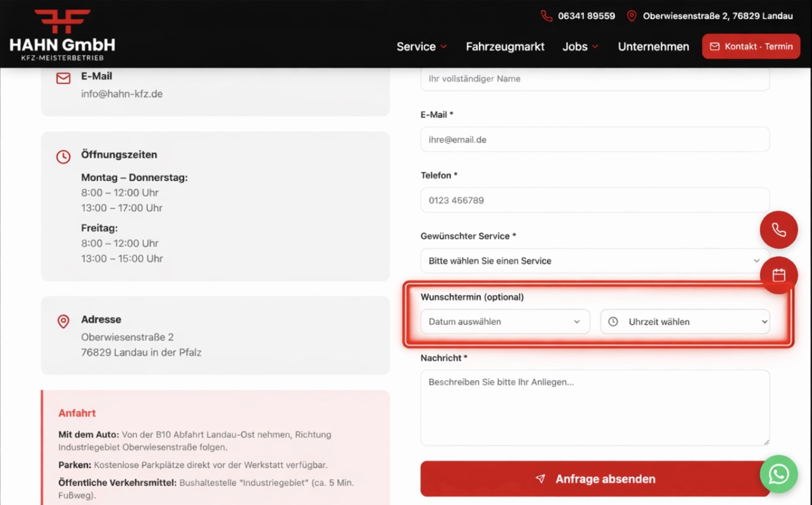The width and height of the screenshot is (812, 505).
Task: Click the location pin icon next to Oberwiesenstraße
Action: (630, 15)
